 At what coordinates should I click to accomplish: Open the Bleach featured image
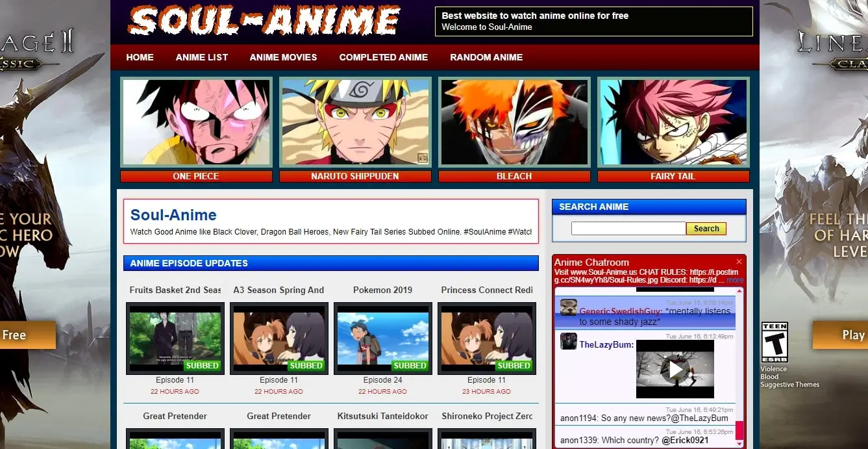coord(514,122)
